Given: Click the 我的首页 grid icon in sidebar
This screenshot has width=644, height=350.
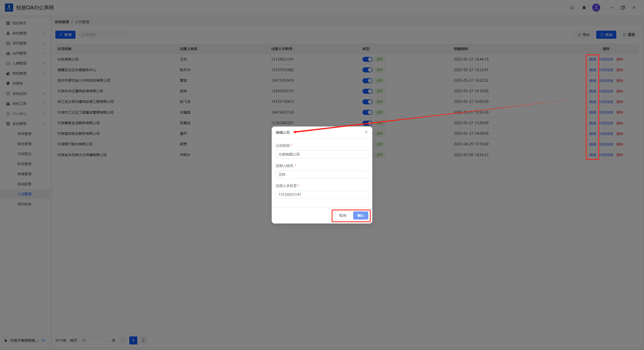Looking at the screenshot, I should point(8,23).
